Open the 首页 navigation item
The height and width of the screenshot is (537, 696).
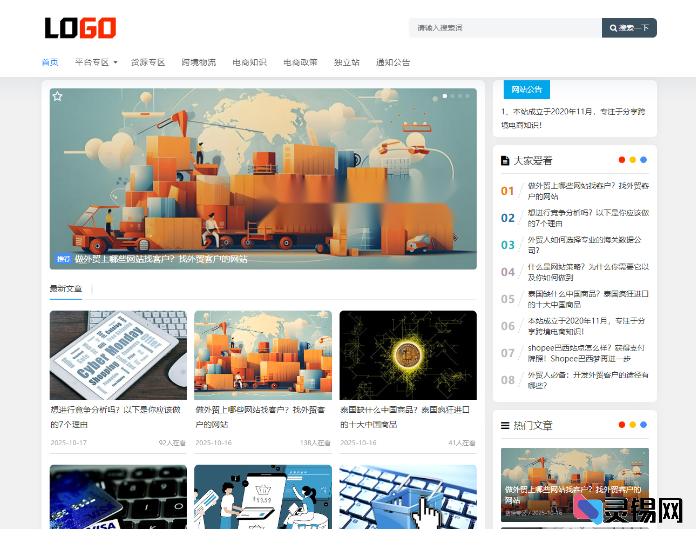[x=50, y=63]
